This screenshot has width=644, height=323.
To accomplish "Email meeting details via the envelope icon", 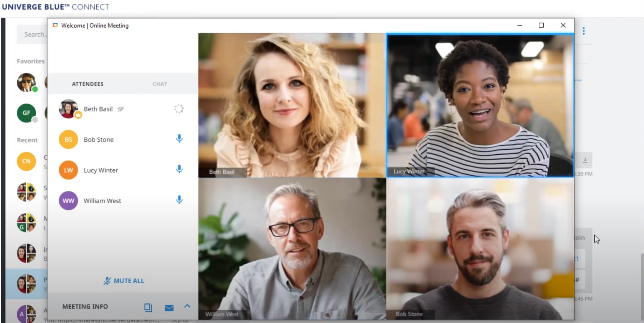I will coord(169,308).
